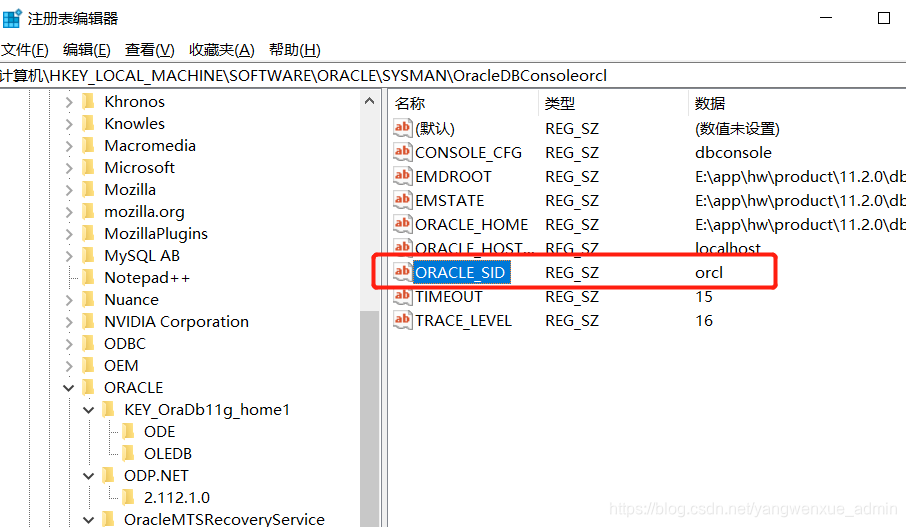Click the ORACLE_SID value string icon
This screenshot has width=906, height=527.
(402, 272)
